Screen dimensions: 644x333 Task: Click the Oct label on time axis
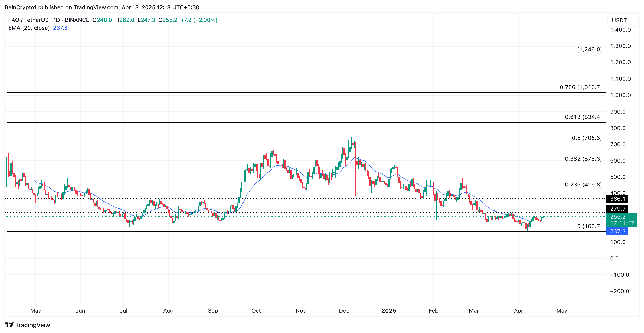pyautogui.click(x=256, y=310)
